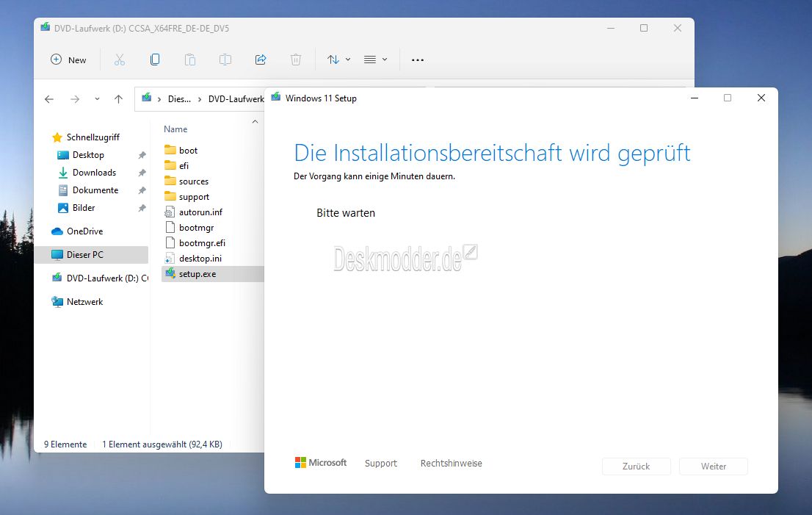
Task: Click the drive icon in the address bar
Action: [x=147, y=98]
